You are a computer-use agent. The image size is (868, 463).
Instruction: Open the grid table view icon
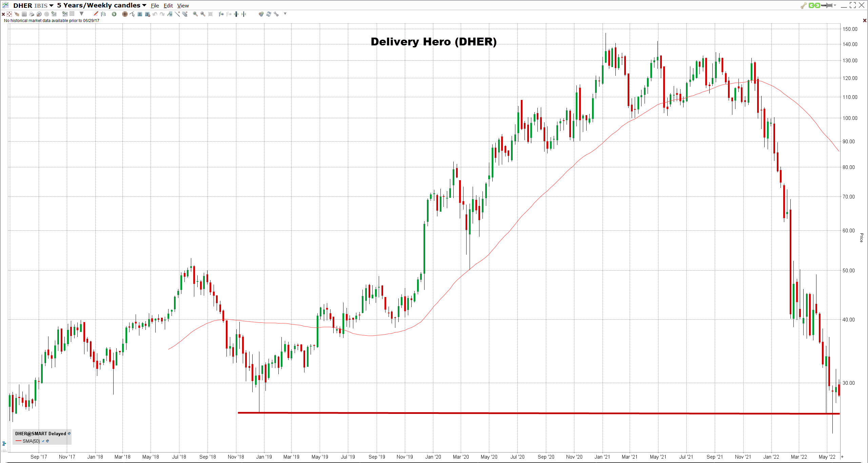[24, 14]
